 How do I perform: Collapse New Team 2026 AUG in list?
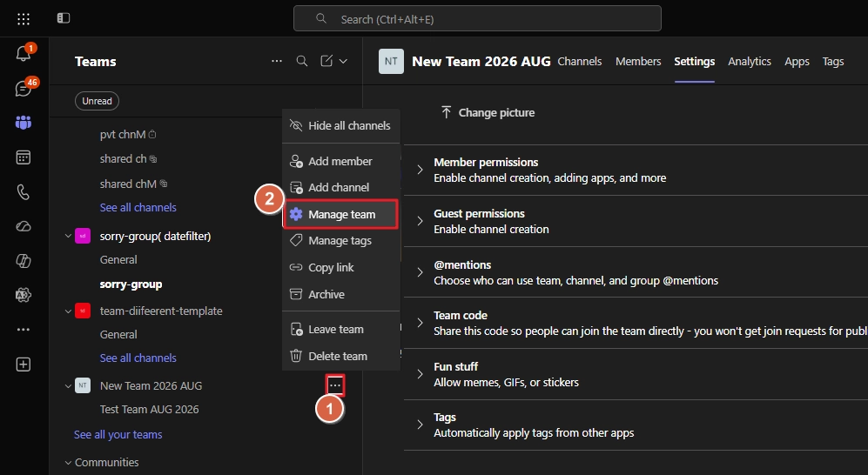click(68, 386)
